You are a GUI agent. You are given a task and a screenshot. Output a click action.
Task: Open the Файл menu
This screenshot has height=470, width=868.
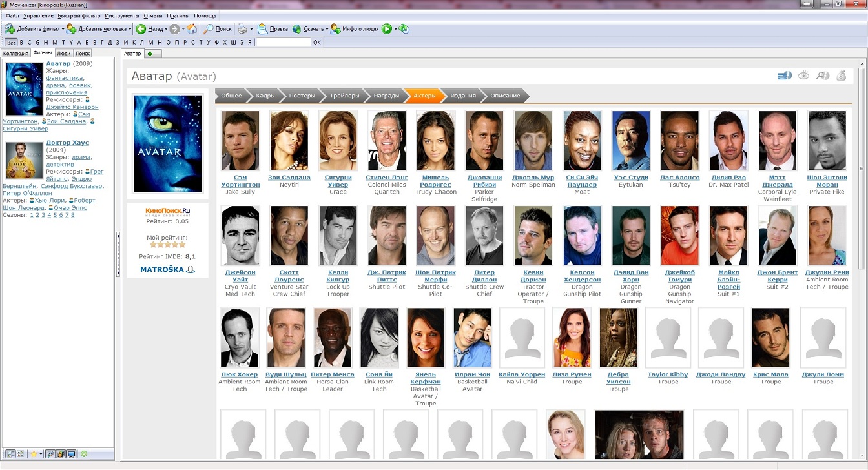tap(12, 15)
